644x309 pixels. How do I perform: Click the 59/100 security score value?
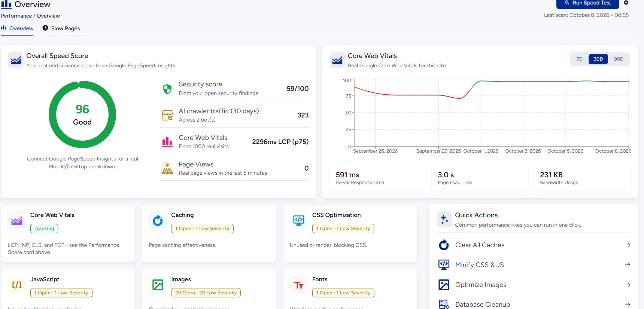(298, 89)
